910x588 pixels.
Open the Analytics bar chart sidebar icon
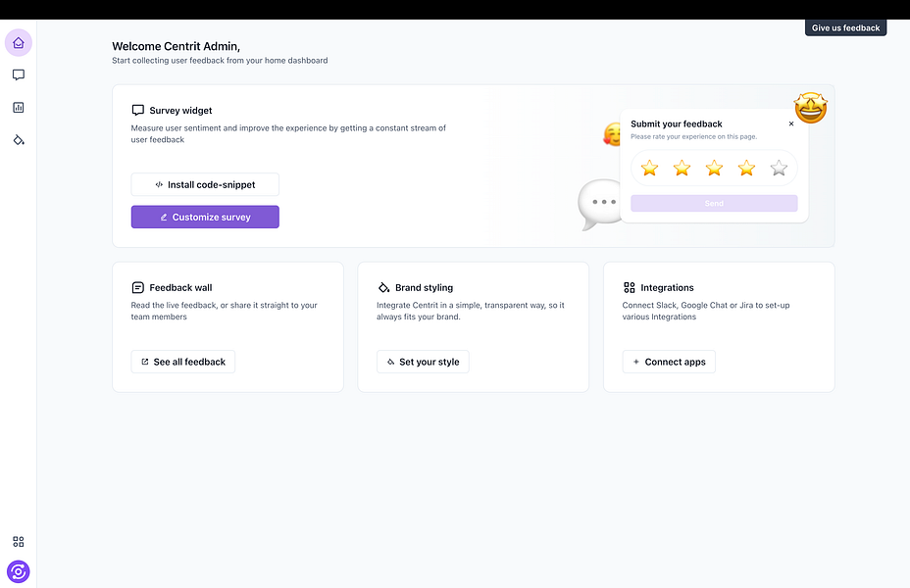pos(19,108)
